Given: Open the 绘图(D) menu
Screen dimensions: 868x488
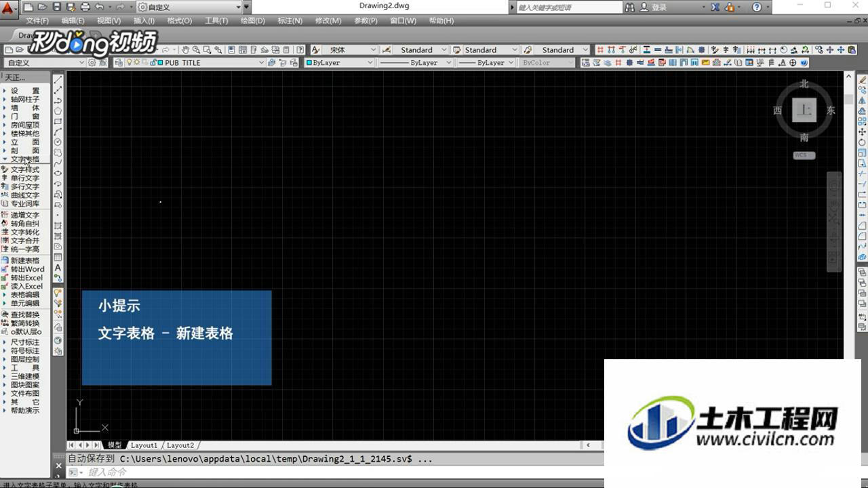Looking at the screenshot, I should pos(252,21).
